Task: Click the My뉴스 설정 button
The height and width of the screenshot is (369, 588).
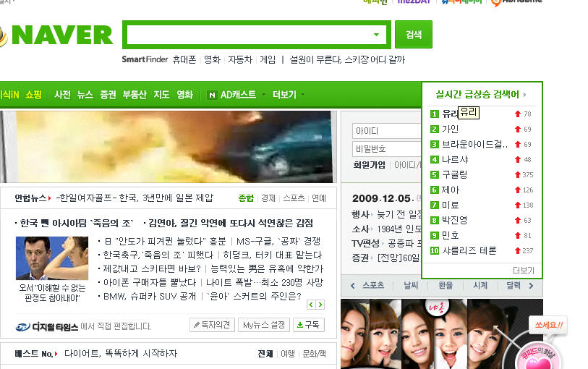Action: (x=264, y=325)
